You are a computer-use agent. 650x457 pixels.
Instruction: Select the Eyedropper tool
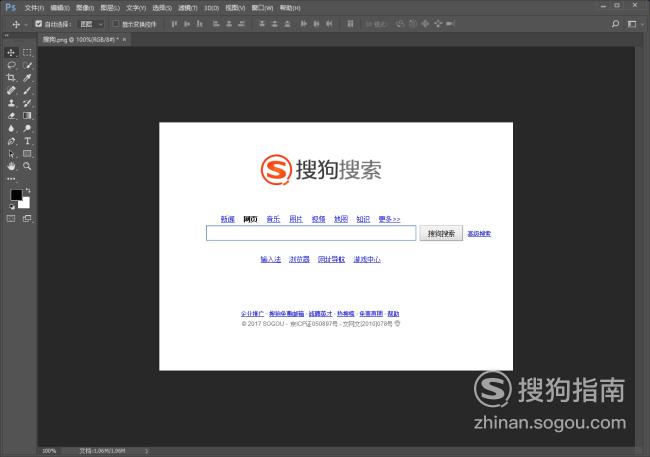click(27, 78)
